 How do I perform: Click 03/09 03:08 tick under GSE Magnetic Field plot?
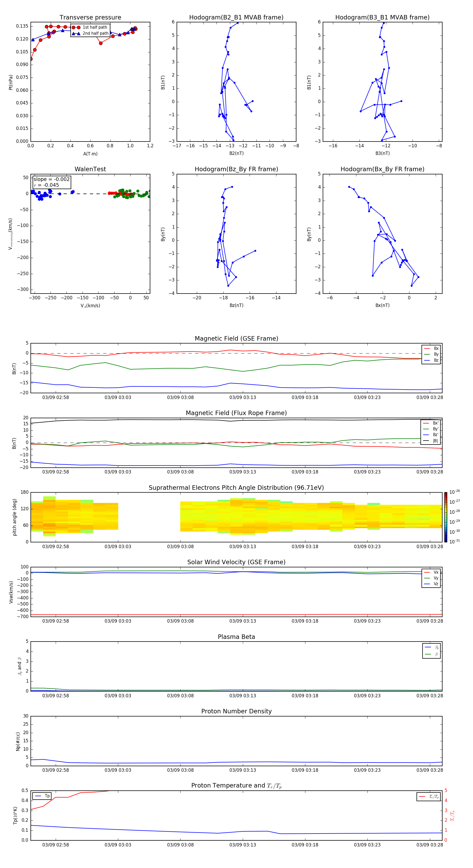180,398
